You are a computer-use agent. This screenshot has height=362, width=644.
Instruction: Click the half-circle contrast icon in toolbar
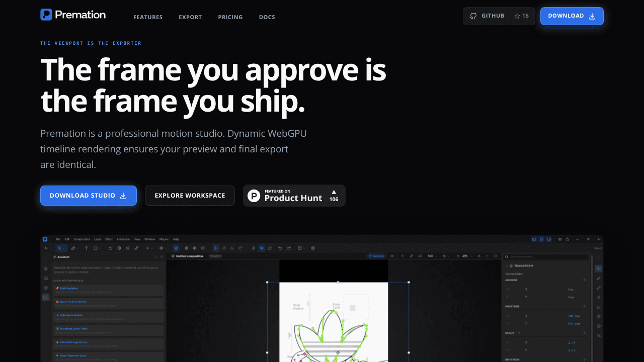pyautogui.click(x=119, y=248)
